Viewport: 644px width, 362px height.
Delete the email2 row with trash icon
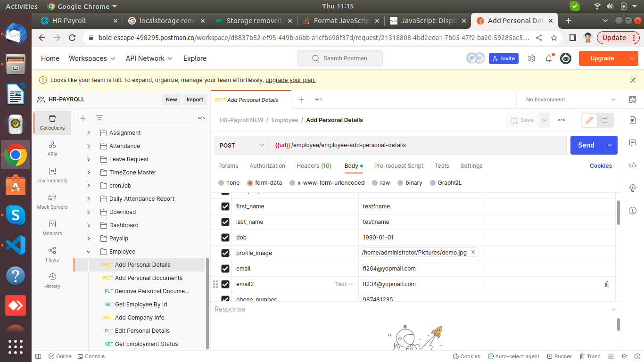point(607,284)
